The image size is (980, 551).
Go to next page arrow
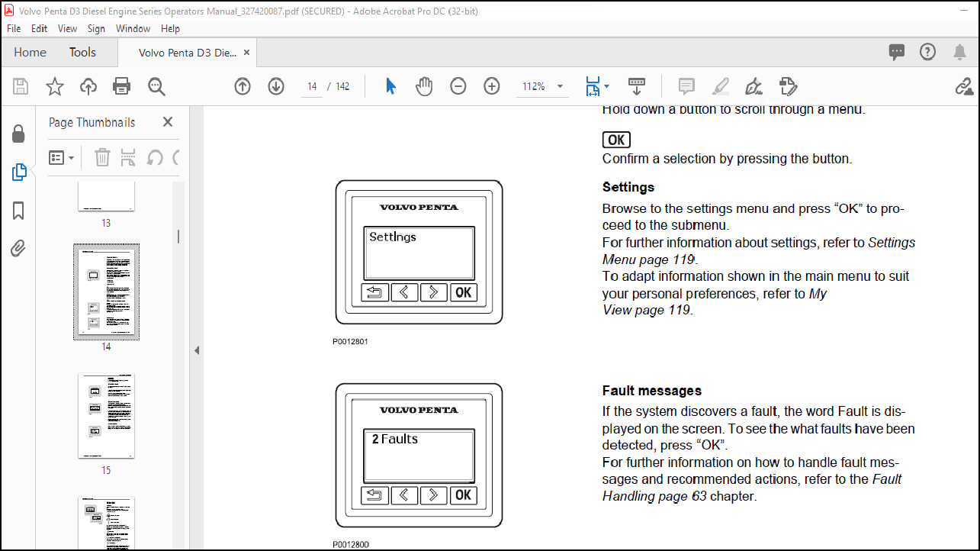(x=276, y=86)
